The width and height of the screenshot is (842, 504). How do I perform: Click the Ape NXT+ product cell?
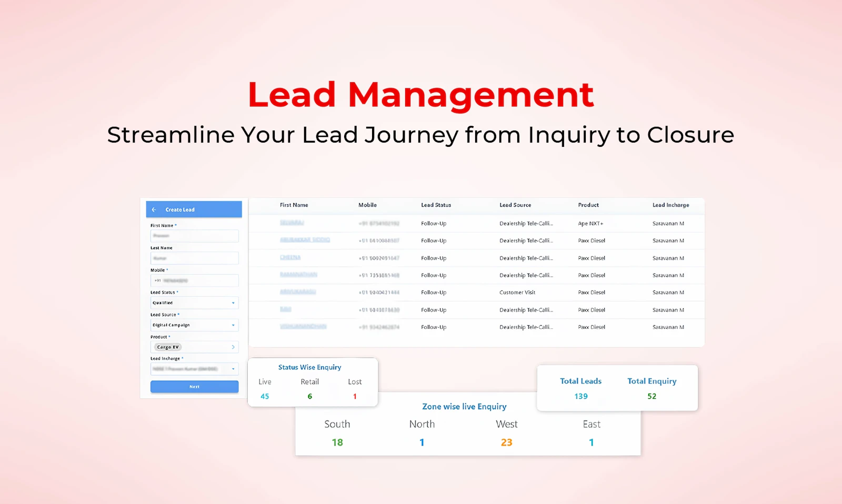(590, 224)
